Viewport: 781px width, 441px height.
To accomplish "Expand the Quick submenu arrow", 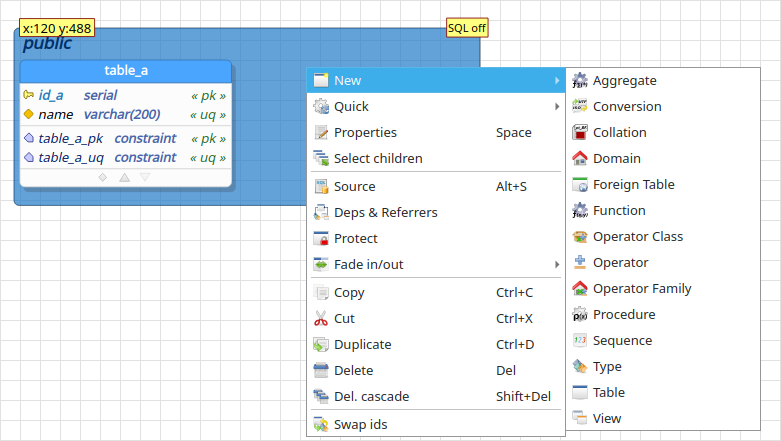I will click(557, 106).
